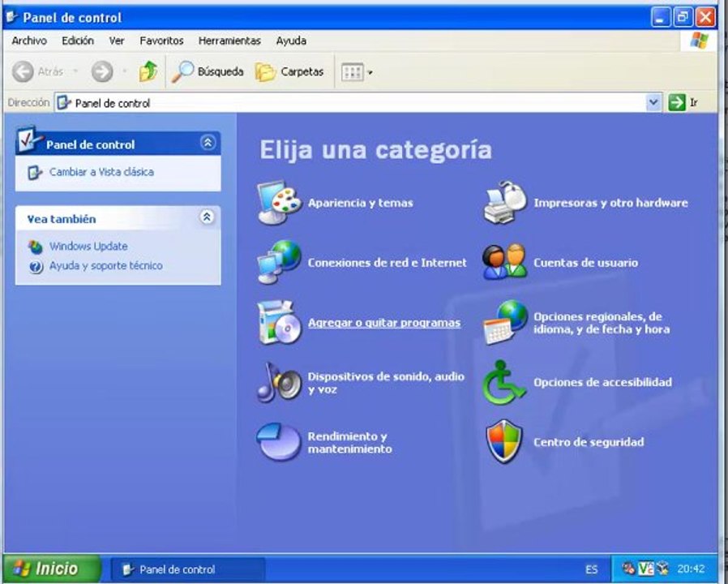Image resolution: width=728 pixels, height=584 pixels.
Task: Click the Windows flag logo in menu bar
Action: (699, 41)
